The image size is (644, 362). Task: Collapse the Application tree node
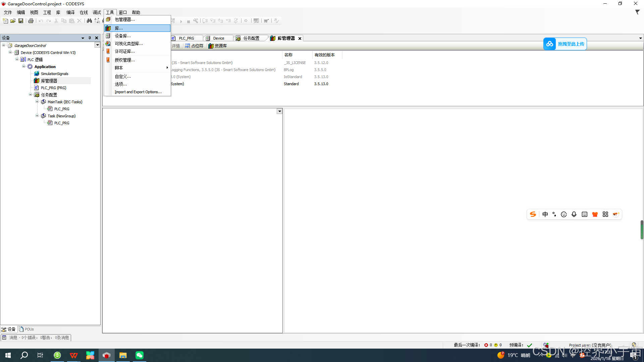(x=24, y=66)
